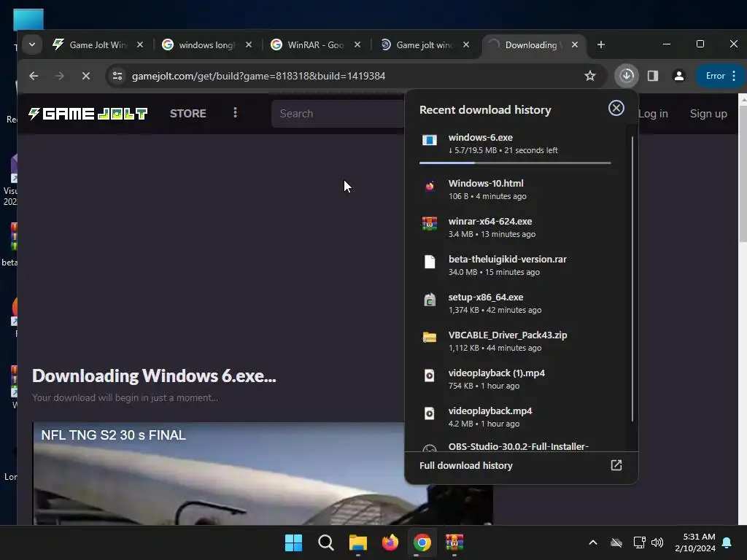Close the Recent download history popup
The width and height of the screenshot is (747, 560).
[616, 108]
